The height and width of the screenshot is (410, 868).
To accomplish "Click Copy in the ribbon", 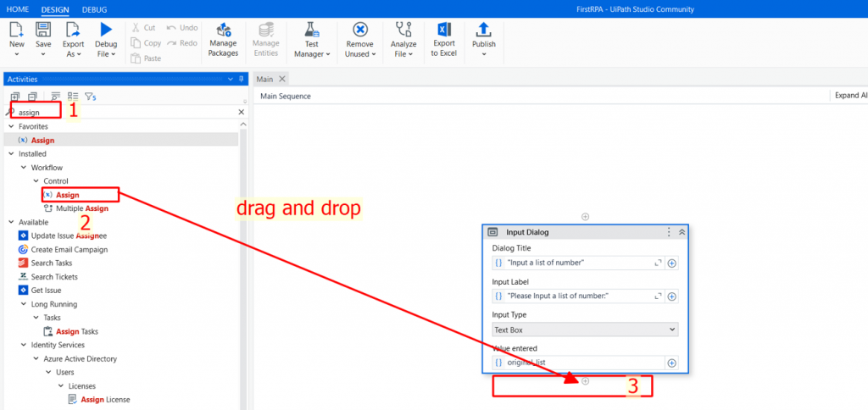I will click(x=146, y=43).
